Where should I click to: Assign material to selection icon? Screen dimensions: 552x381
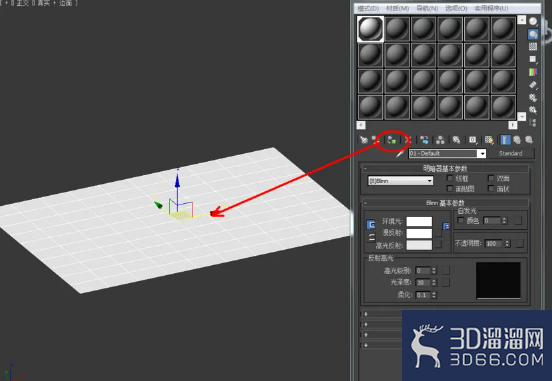tap(391, 140)
